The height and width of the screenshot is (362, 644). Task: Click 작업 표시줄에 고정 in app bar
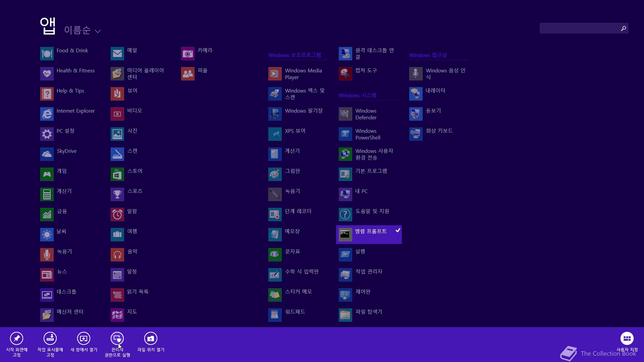pos(50,344)
